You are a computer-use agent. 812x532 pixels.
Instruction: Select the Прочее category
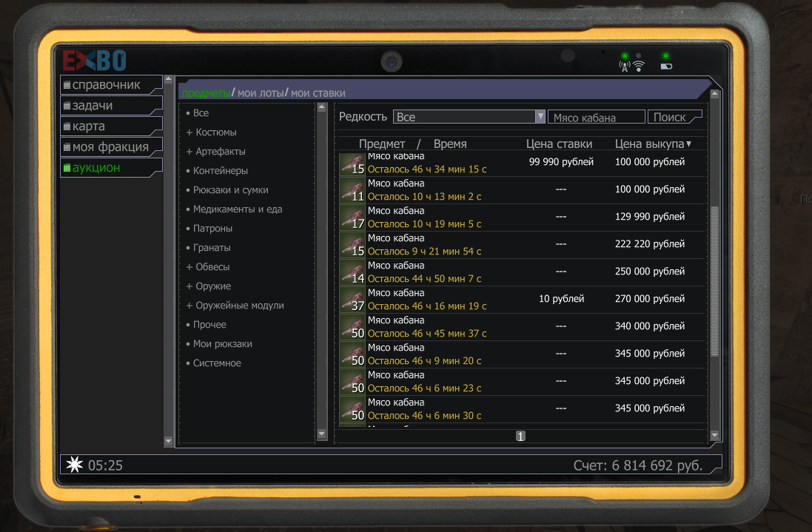point(206,325)
